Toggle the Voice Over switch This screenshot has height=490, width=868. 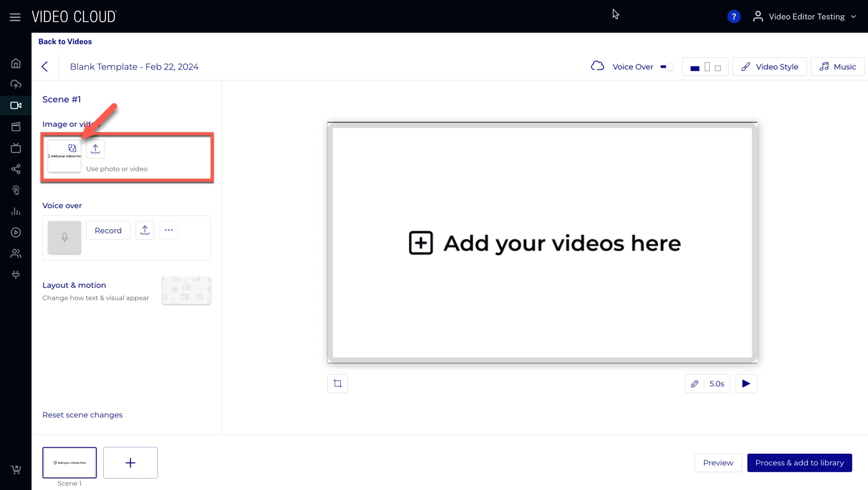pyautogui.click(x=666, y=67)
